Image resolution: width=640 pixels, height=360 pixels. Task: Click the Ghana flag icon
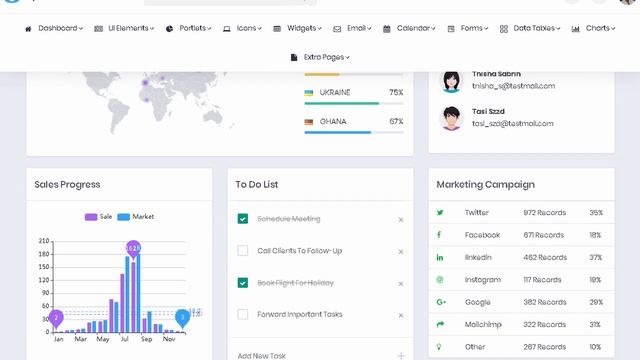(x=309, y=122)
